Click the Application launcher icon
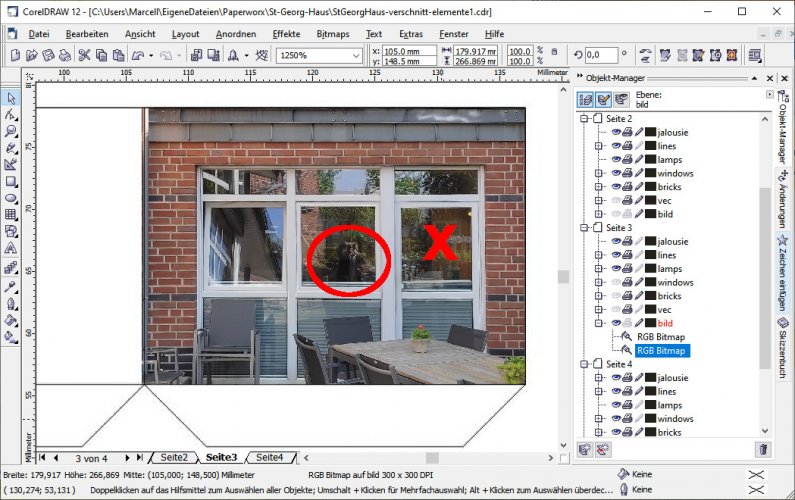 pos(233,55)
